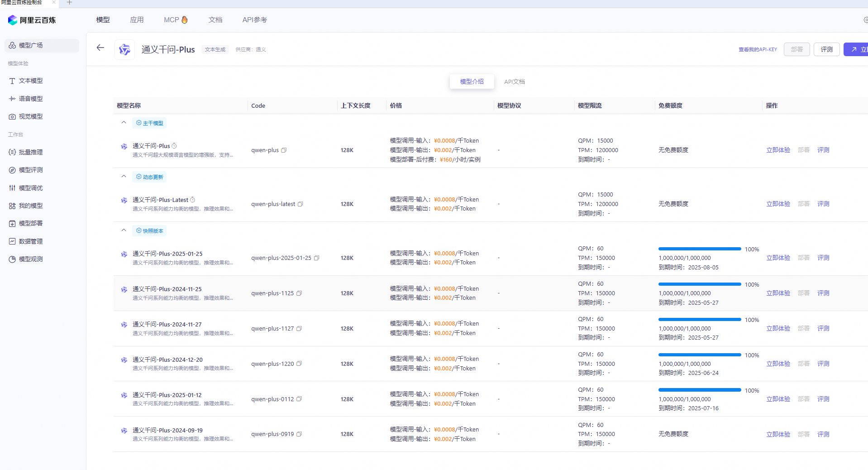Open the API参考 top menu

click(x=255, y=20)
